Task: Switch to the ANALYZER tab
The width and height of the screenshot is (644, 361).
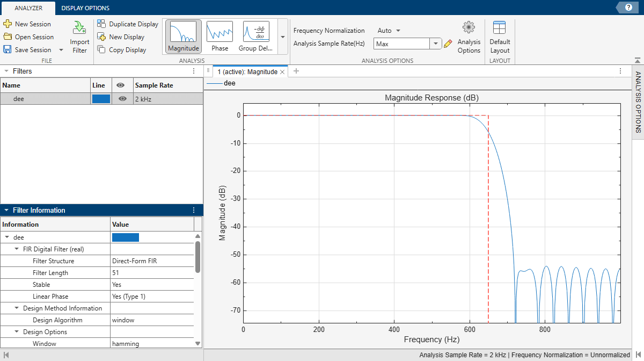Action: (28, 8)
